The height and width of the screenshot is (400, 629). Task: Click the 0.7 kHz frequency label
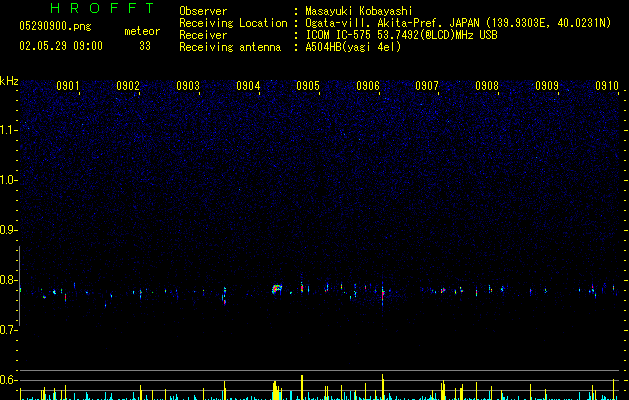[9, 330]
